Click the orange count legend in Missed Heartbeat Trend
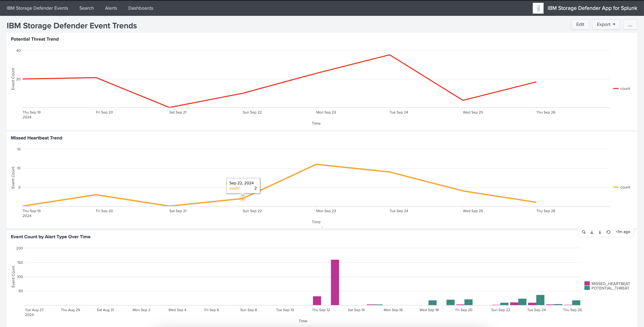644x327 pixels. coord(622,187)
